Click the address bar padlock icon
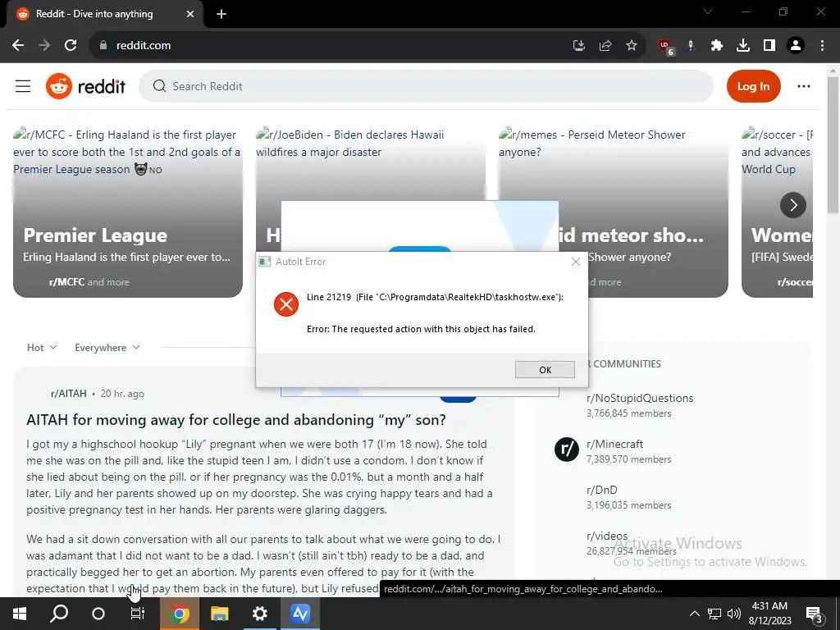 pyautogui.click(x=103, y=46)
